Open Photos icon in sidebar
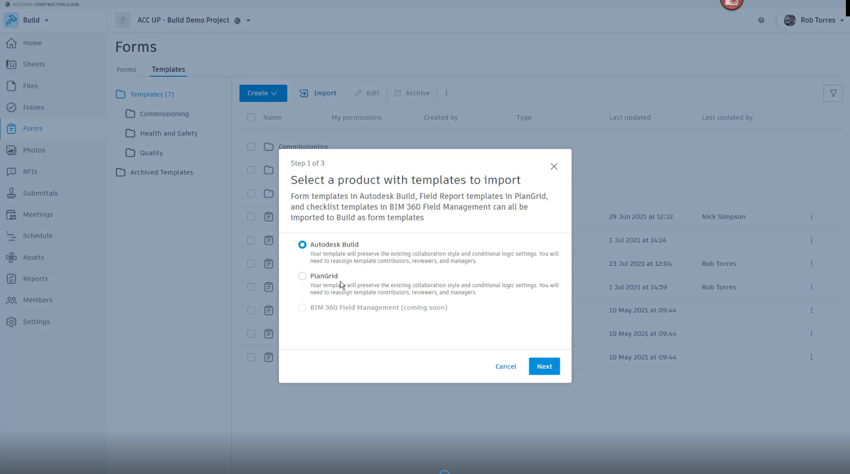 pos(11,150)
